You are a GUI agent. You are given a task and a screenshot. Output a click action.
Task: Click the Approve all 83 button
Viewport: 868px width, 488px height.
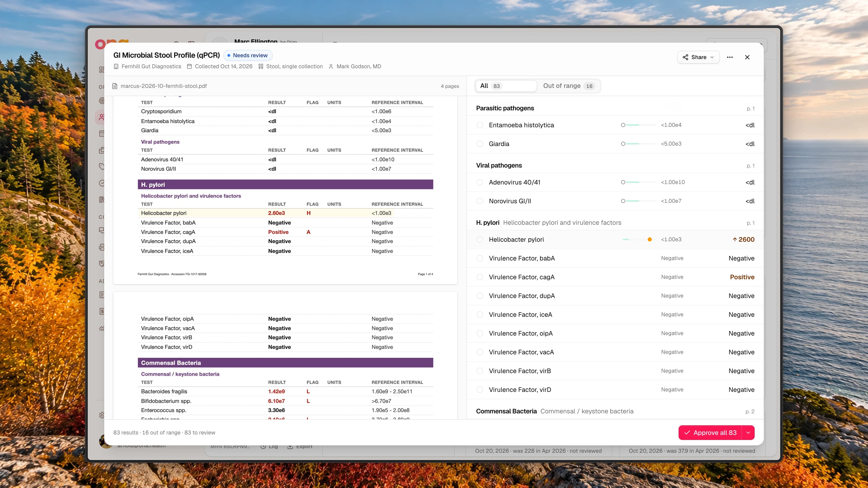(x=710, y=432)
